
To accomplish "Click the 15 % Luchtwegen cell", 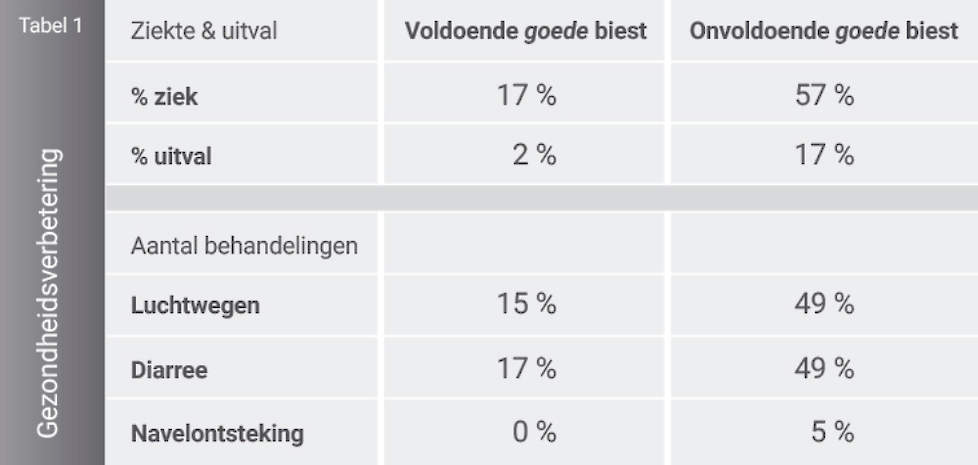I will point(526,306).
